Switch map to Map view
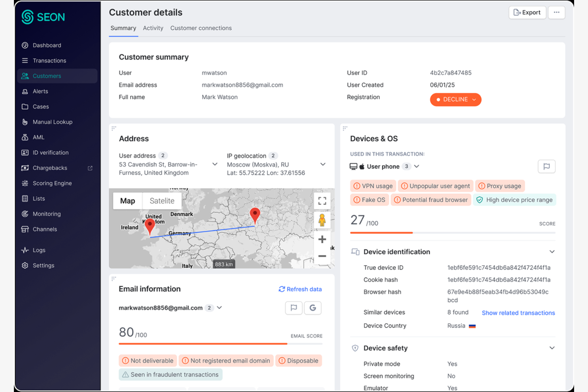 (128, 201)
